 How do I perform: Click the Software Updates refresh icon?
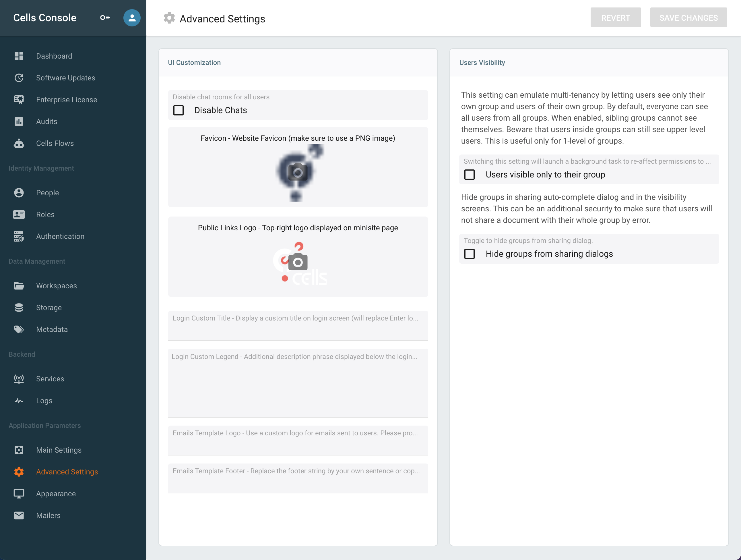pos(19,78)
